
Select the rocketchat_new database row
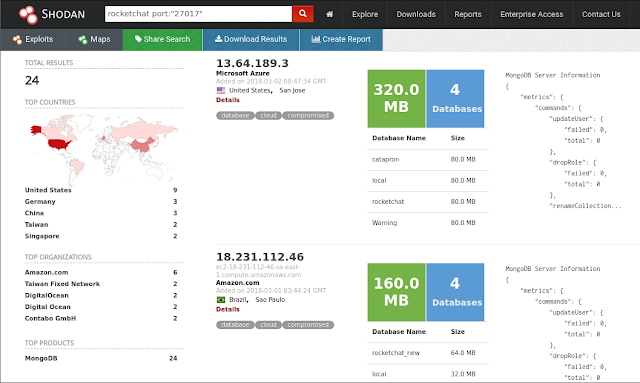(428, 353)
